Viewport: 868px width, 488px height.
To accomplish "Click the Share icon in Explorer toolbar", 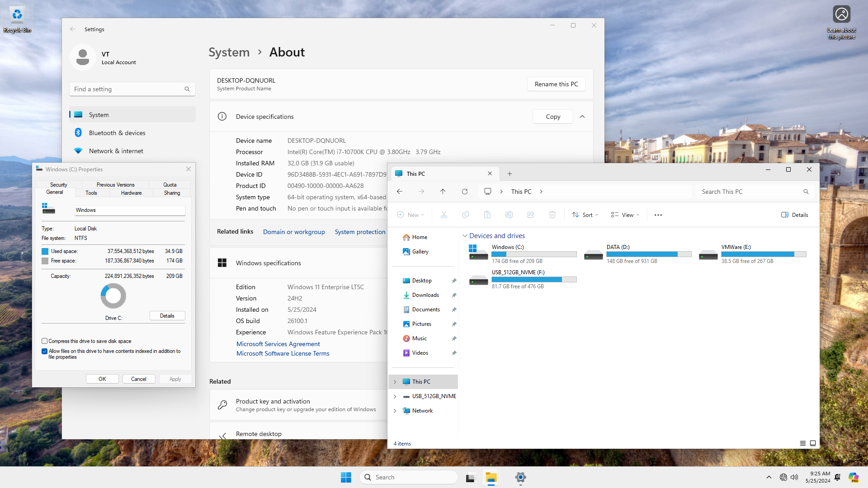I will (530, 215).
